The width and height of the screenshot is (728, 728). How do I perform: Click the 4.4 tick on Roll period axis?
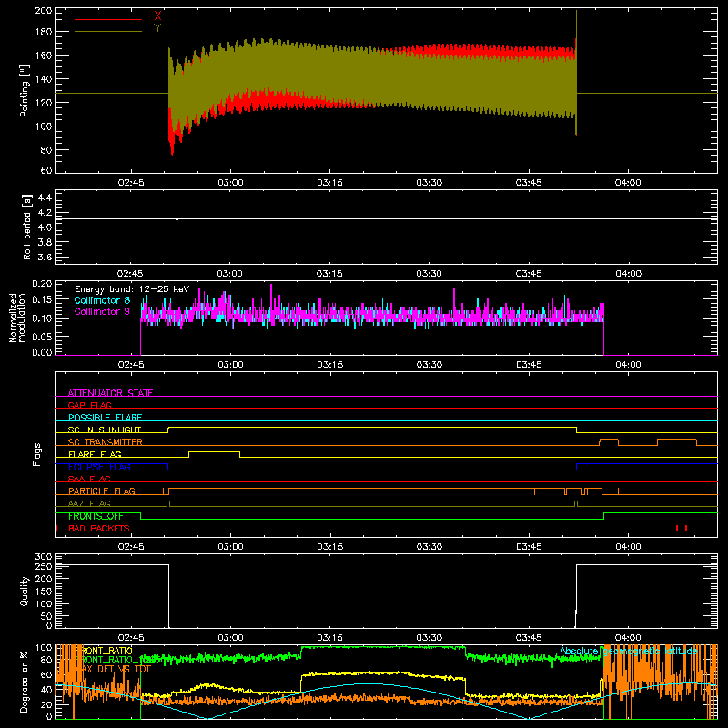pos(45,197)
